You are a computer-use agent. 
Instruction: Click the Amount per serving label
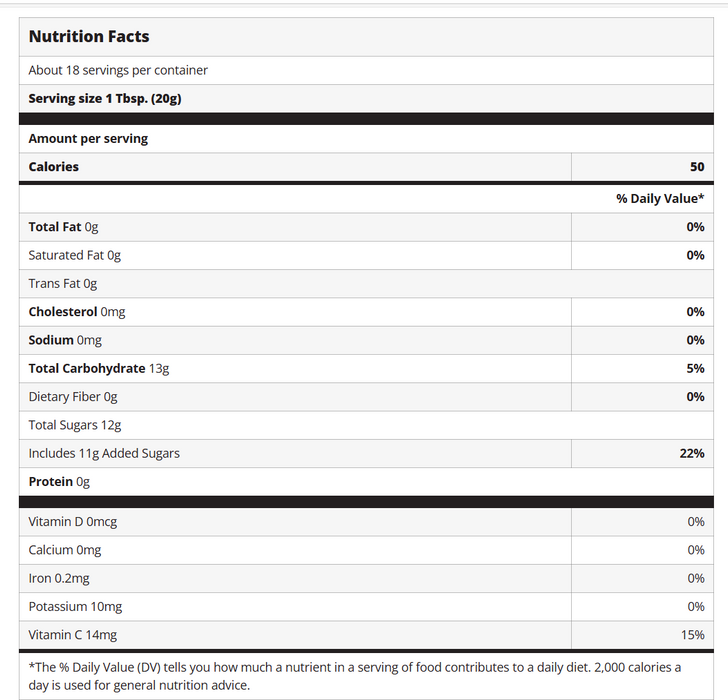[88, 139]
